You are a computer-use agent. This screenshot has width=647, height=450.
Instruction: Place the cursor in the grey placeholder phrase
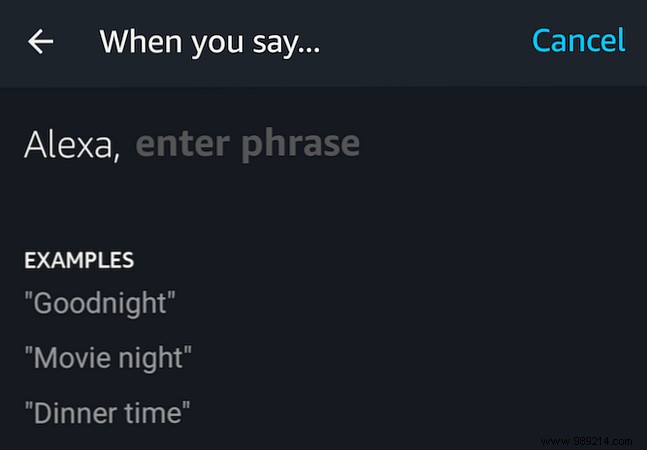247,145
